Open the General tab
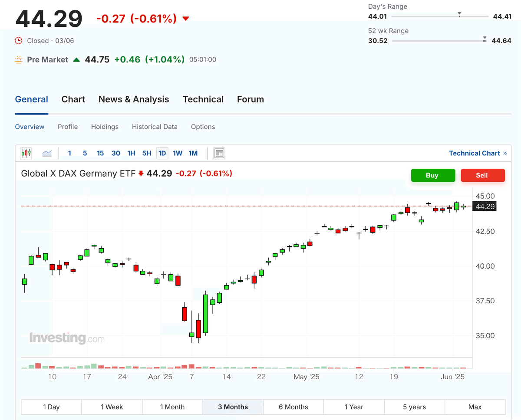The image size is (521, 420). coord(32,99)
